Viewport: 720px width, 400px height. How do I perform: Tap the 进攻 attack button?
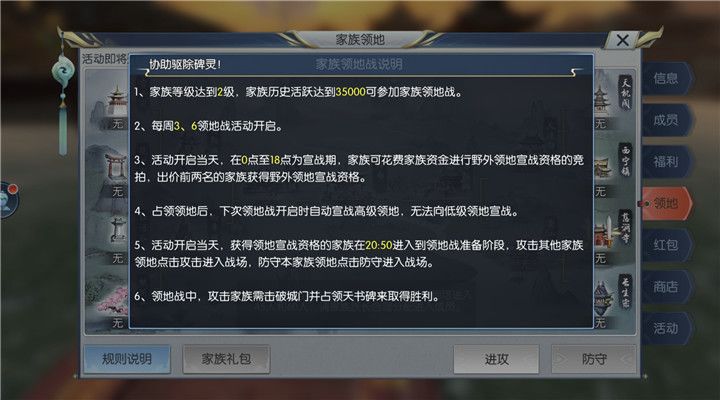pos(496,359)
